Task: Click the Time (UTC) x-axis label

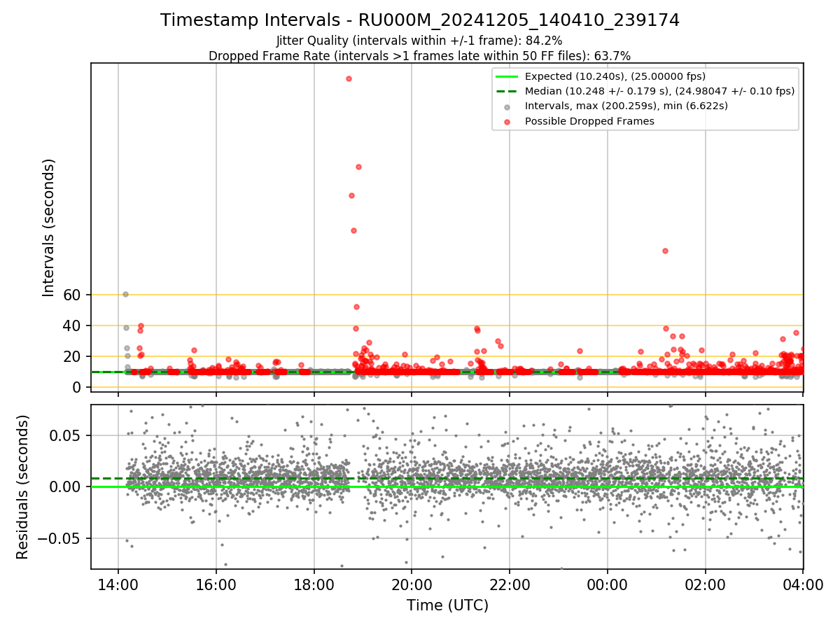Action: [x=447, y=606]
